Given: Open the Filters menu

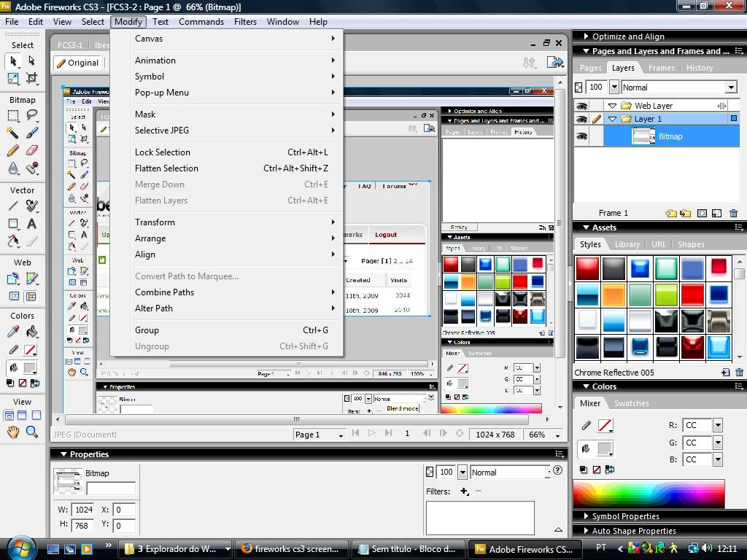Looking at the screenshot, I should pyautogui.click(x=245, y=22).
